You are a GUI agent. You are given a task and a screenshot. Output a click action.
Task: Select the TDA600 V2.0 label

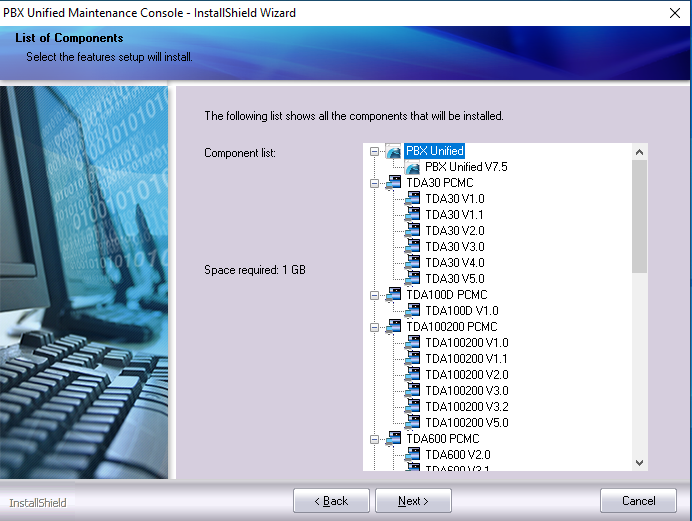coord(458,455)
